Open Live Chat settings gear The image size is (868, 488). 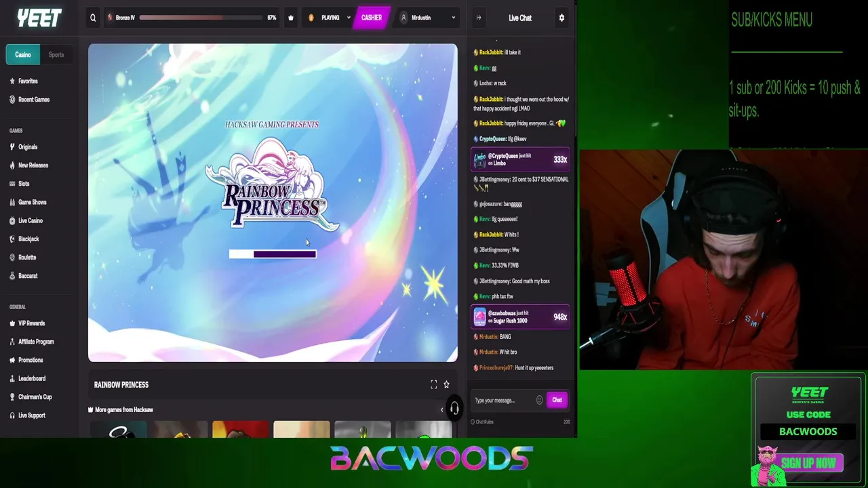(561, 18)
